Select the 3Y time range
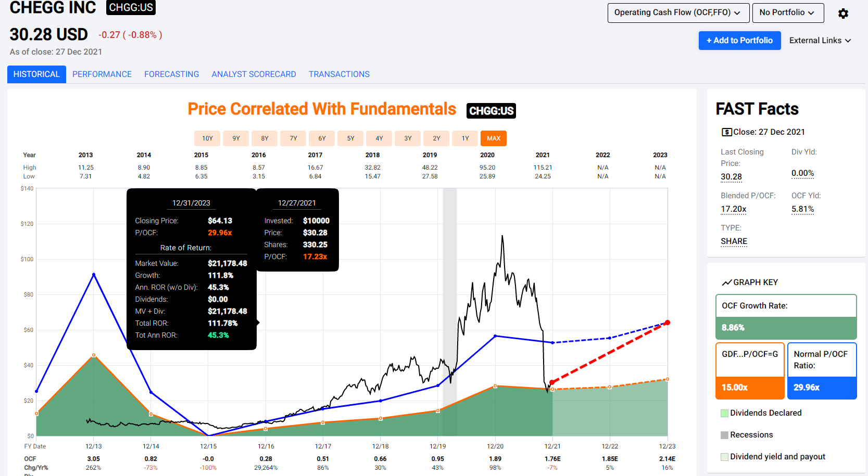Screen dimensions: 868x476 [x=408, y=138]
